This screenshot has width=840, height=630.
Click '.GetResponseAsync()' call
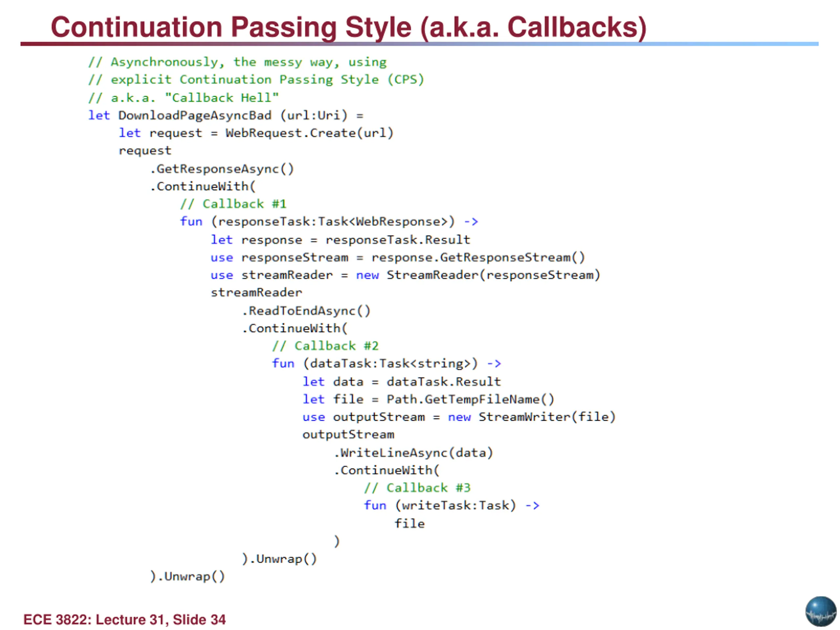(x=222, y=169)
